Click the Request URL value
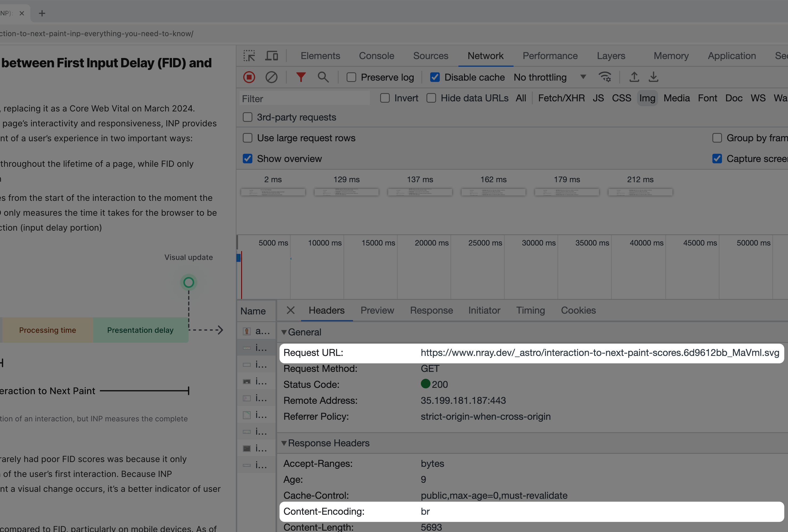The image size is (788, 532). coord(600,353)
